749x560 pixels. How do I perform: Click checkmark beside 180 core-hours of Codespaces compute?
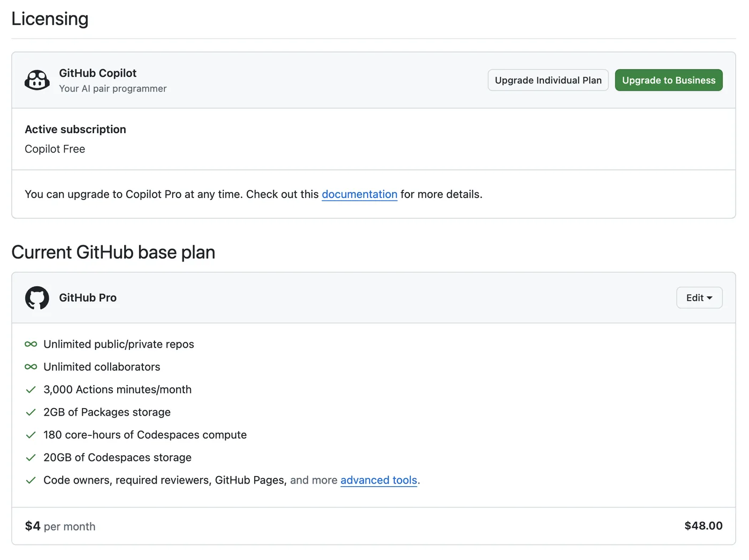31,435
